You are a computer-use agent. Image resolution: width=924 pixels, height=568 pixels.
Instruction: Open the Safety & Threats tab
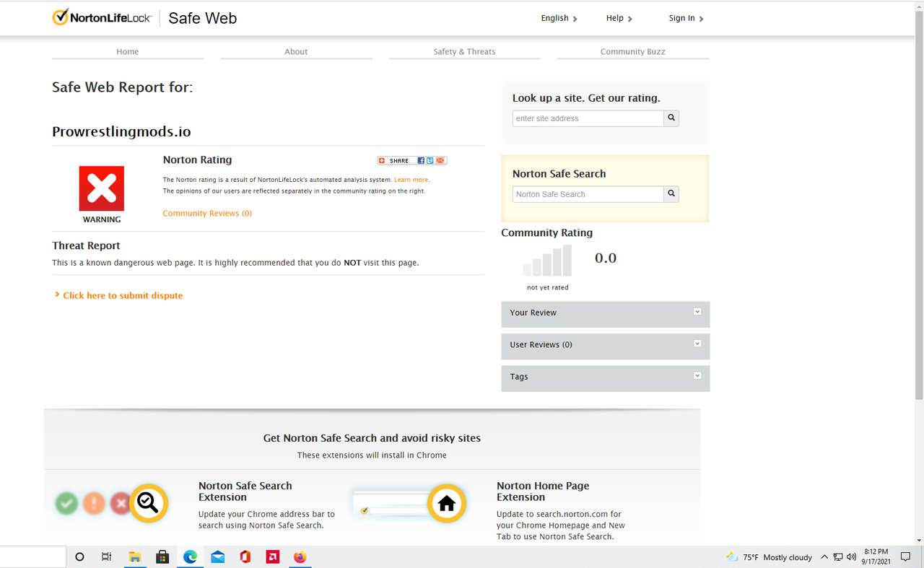464,51
